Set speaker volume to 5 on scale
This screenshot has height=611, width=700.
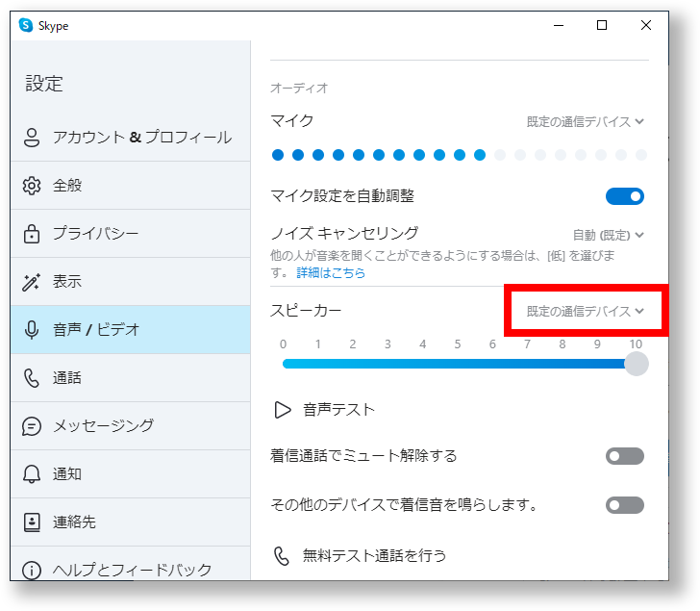click(458, 364)
